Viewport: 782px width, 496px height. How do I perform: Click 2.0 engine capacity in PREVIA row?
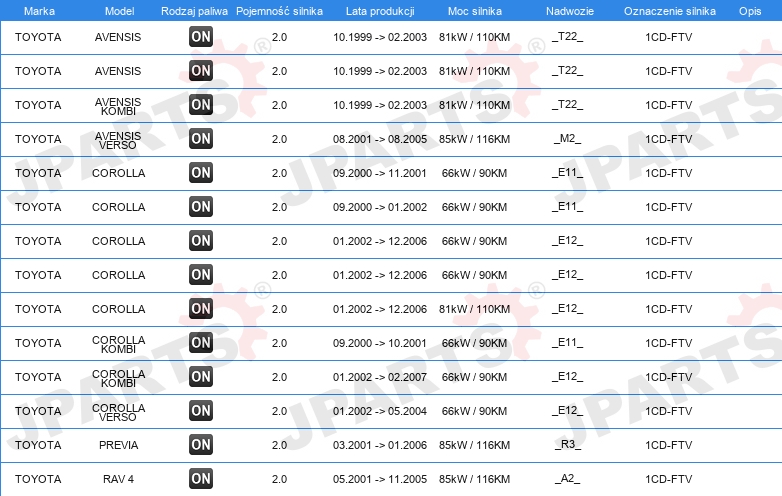[279, 445]
